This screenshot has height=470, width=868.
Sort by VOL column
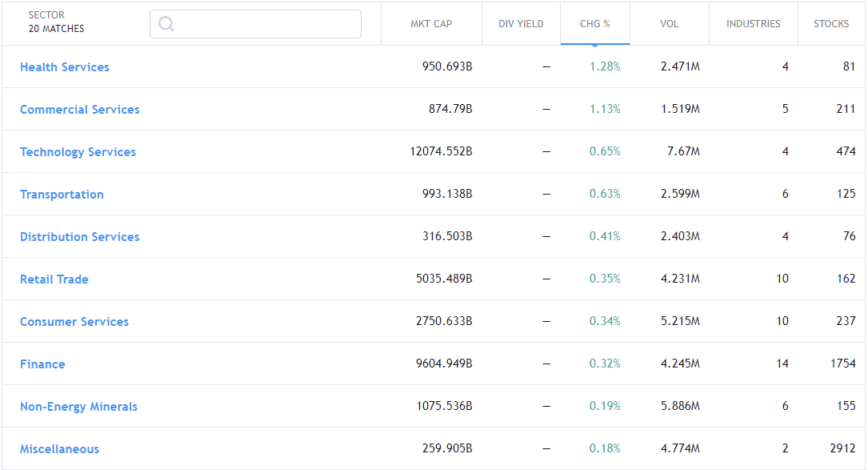670,24
